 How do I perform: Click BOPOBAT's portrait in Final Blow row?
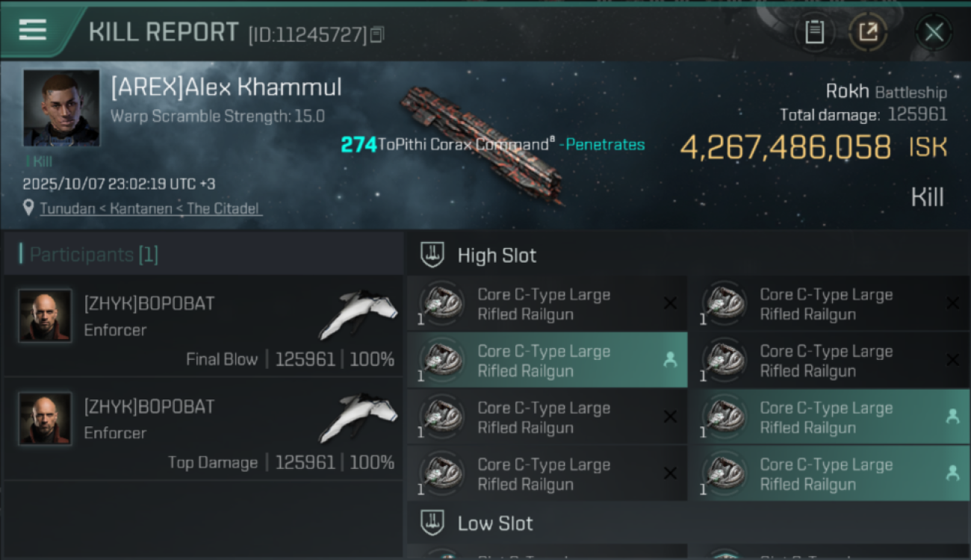click(x=45, y=316)
